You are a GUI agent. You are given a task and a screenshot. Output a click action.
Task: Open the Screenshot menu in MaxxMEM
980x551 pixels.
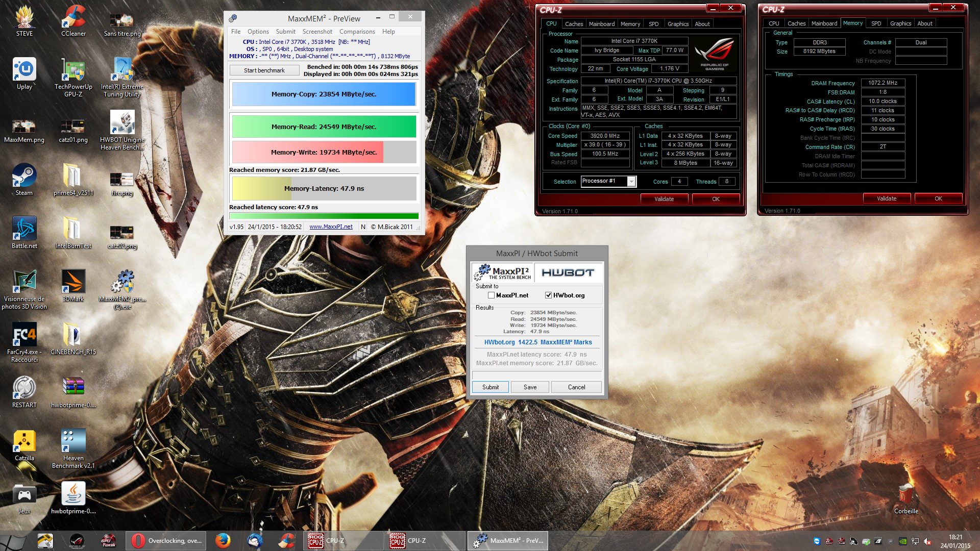click(317, 32)
